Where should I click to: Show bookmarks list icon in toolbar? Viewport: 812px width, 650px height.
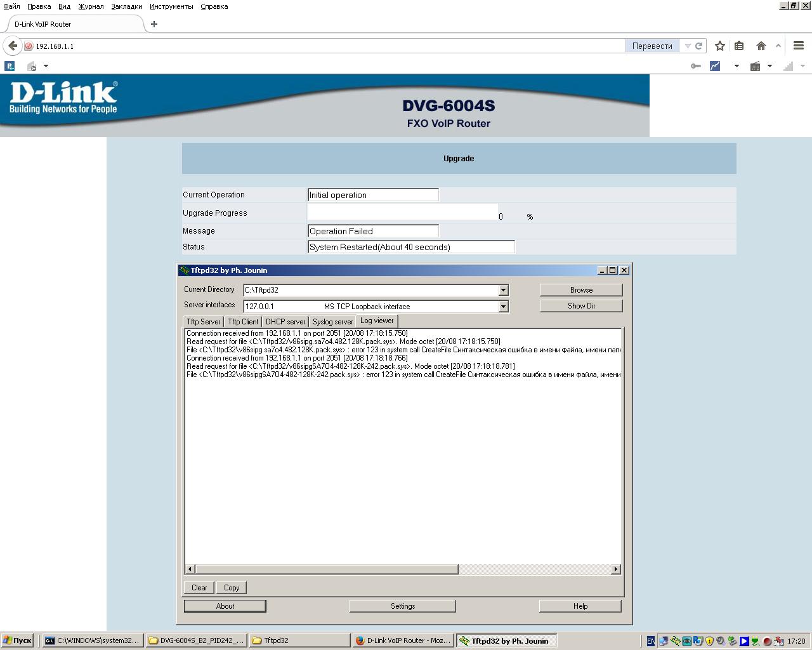coord(739,46)
